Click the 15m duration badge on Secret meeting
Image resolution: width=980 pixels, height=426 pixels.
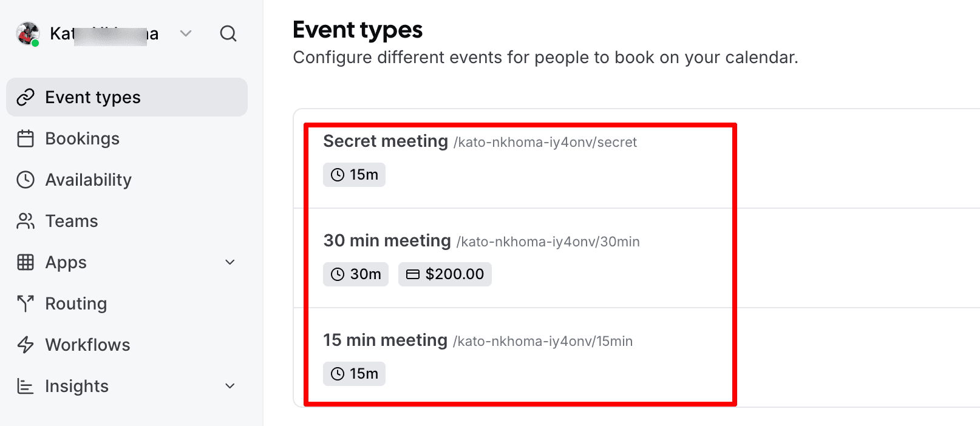(354, 174)
